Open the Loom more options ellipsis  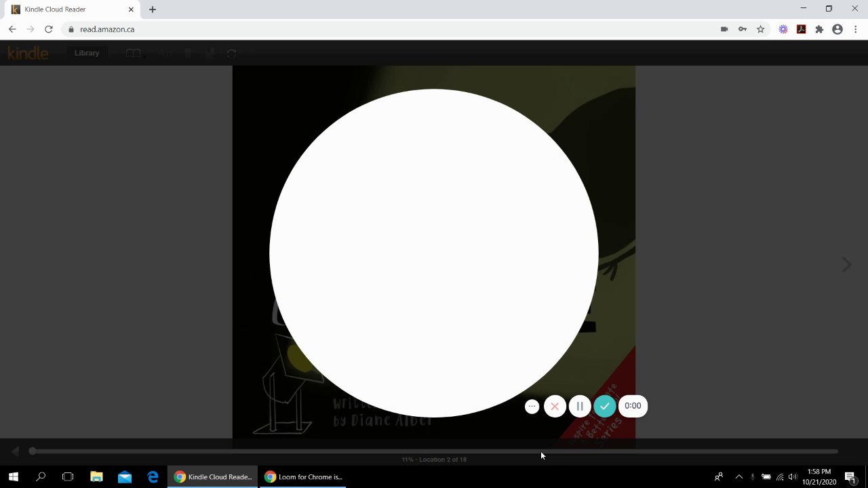(x=532, y=406)
